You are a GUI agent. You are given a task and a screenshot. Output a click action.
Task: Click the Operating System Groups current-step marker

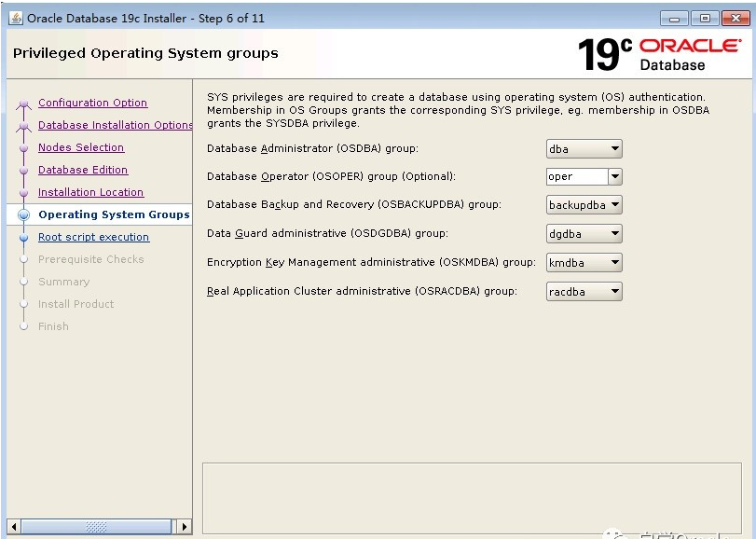click(x=23, y=215)
